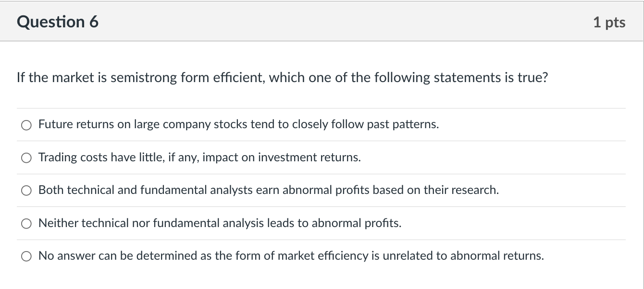Click the answer text mentioning investment returns
644x289 pixels.
[x=199, y=157]
